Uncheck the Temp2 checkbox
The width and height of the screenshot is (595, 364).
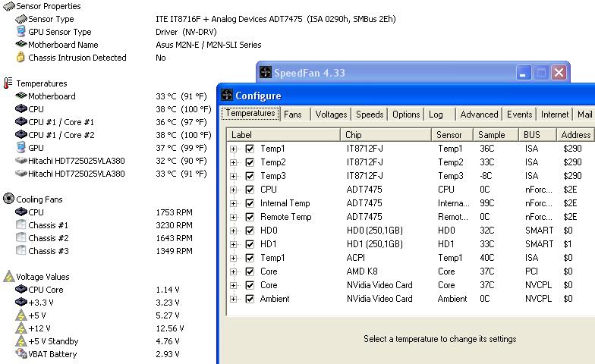pyautogui.click(x=250, y=162)
